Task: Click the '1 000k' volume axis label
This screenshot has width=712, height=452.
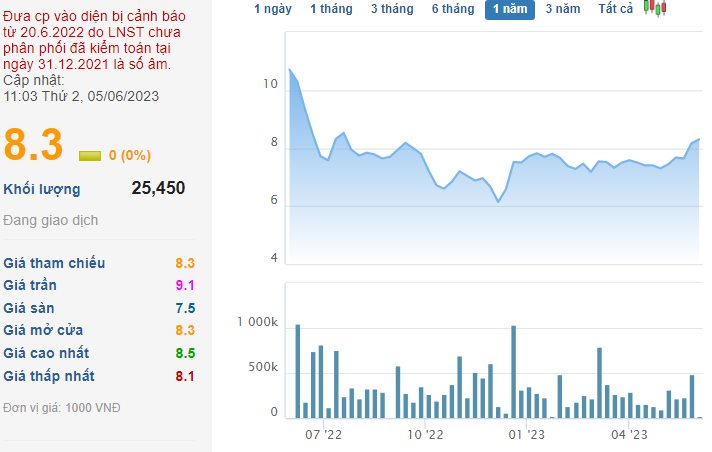Action: click(257, 322)
